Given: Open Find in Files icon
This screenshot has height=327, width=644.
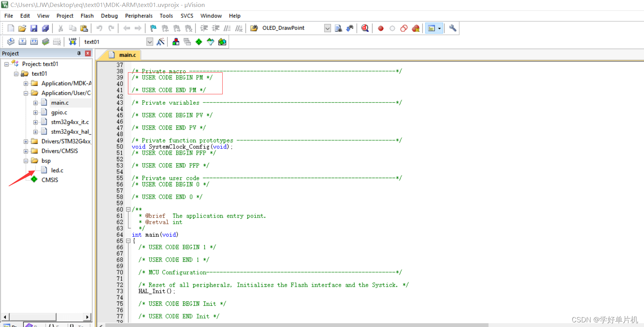Looking at the screenshot, I should [x=254, y=28].
